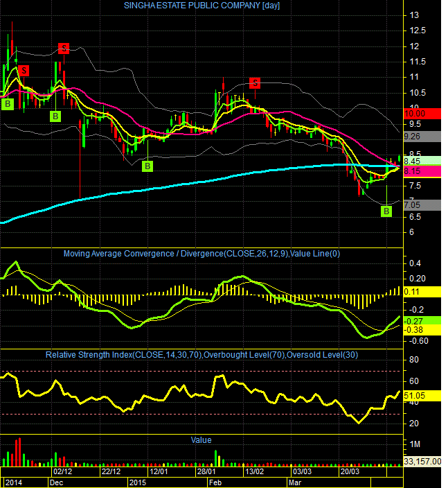Click the 03/03 date label

(x=302, y=471)
